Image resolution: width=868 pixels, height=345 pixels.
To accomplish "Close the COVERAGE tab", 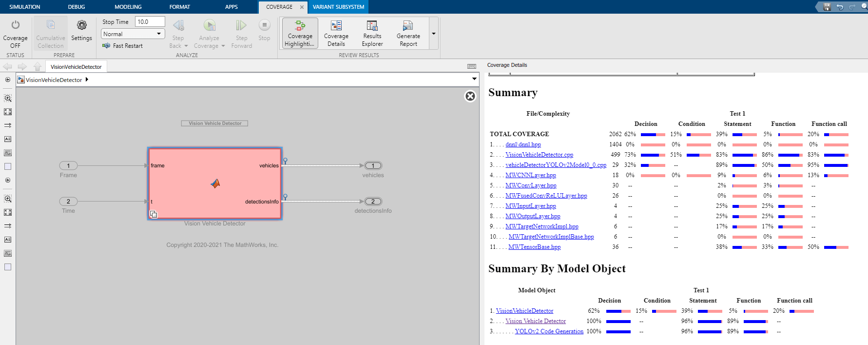I will [x=302, y=7].
